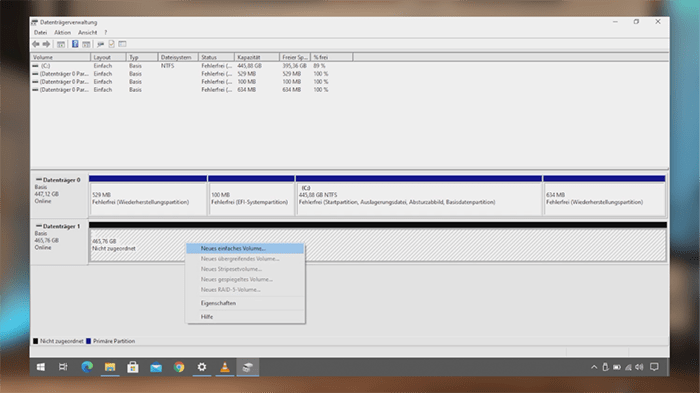Click the network tray icon

[628, 367]
